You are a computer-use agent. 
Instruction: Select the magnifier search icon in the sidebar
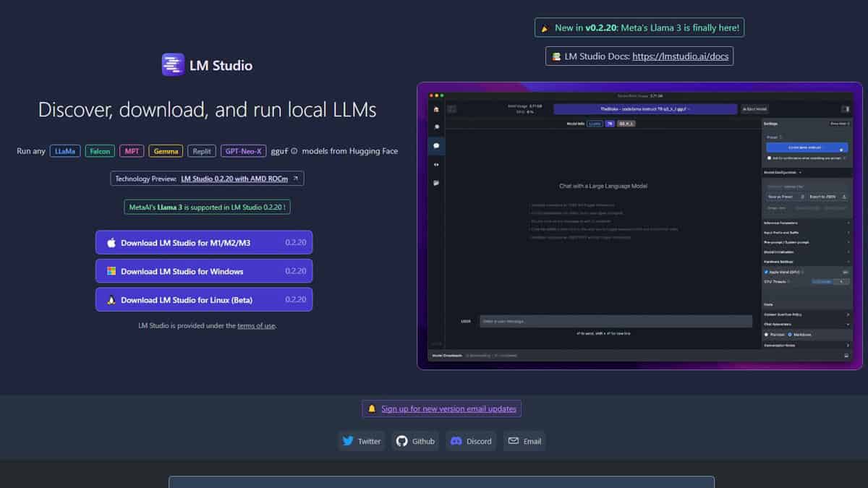(x=435, y=127)
